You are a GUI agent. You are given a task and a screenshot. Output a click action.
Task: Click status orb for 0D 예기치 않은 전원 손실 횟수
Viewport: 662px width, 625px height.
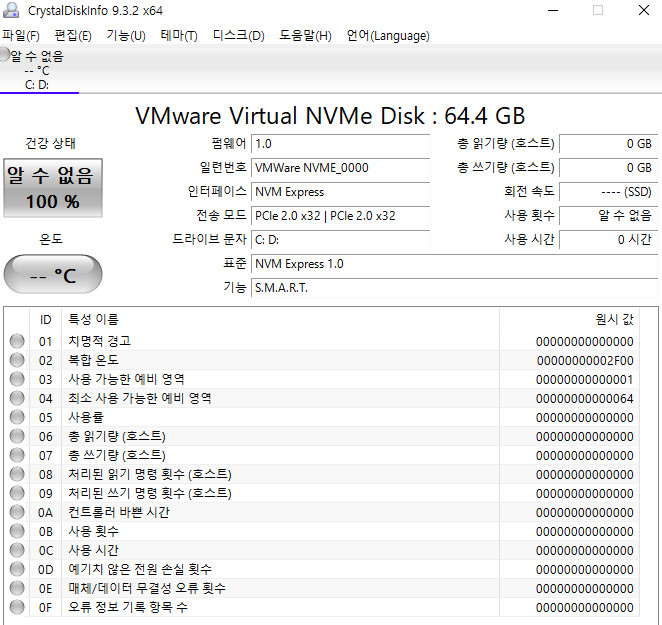click(x=17, y=569)
